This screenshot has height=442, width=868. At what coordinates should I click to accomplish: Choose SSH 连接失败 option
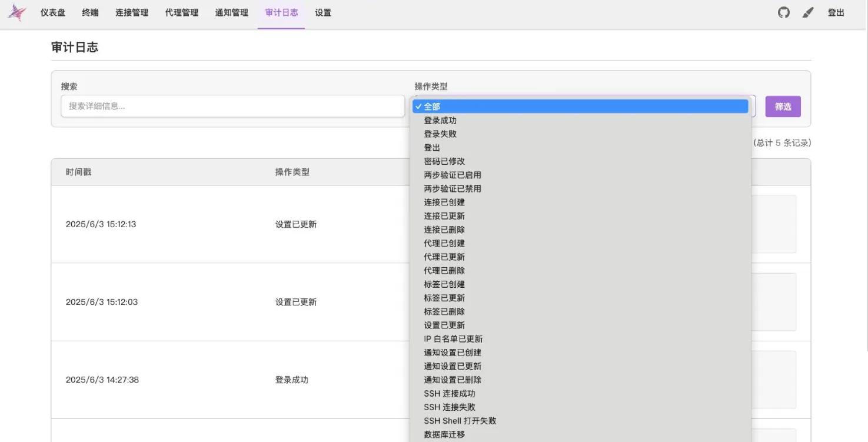tap(580, 407)
